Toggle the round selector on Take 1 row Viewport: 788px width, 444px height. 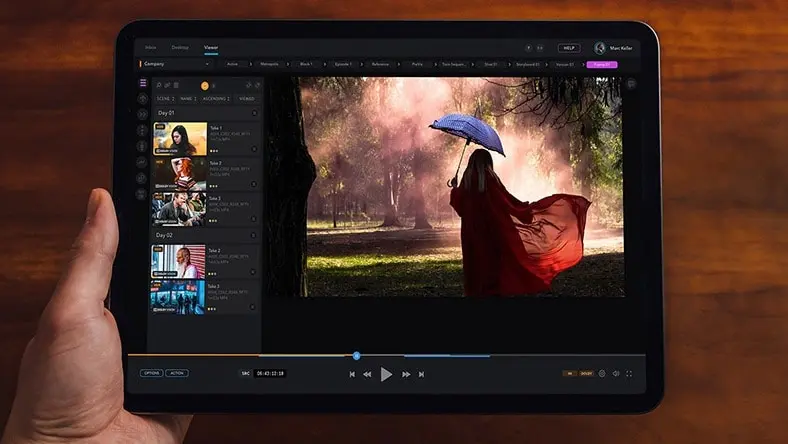pos(254,149)
